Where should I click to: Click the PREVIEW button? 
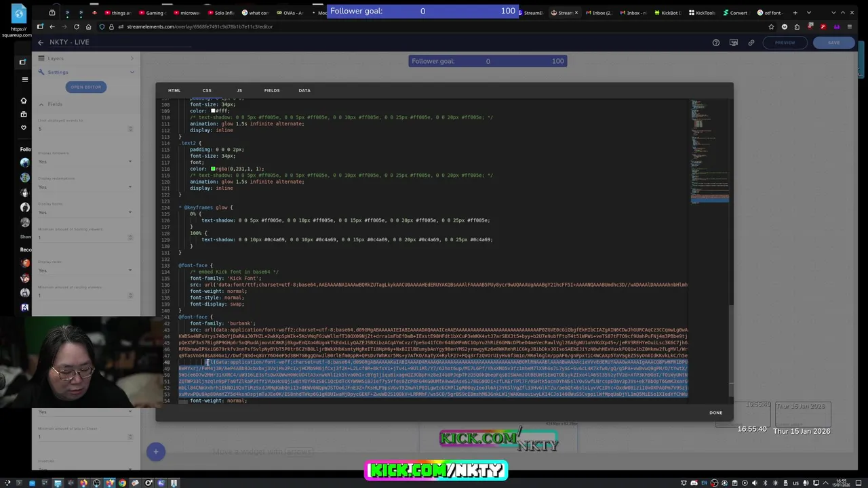tap(785, 42)
